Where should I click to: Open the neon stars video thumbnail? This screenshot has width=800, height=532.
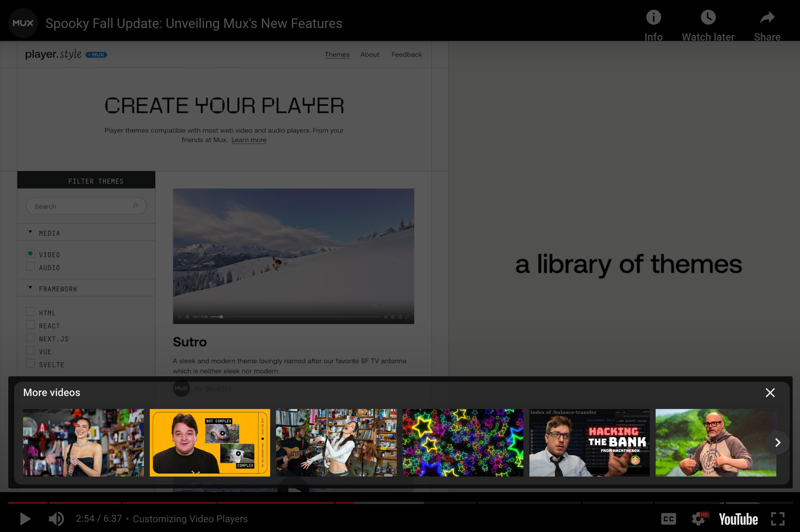tap(463, 443)
